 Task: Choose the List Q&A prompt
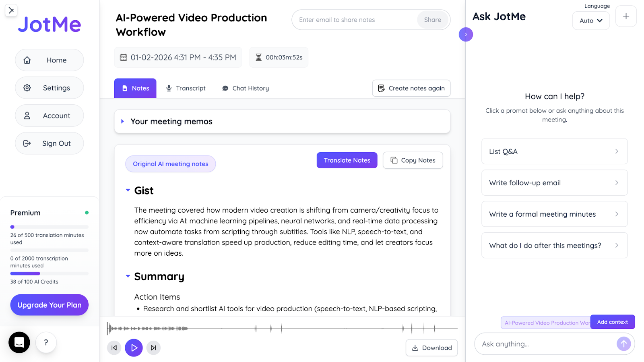click(x=555, y=151)
